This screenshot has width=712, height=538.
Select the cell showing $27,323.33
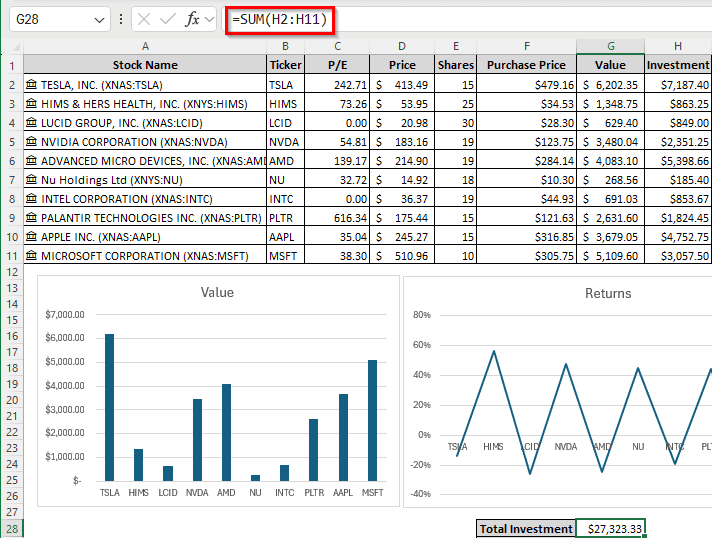pyautogui.click(x=610, y=529)
